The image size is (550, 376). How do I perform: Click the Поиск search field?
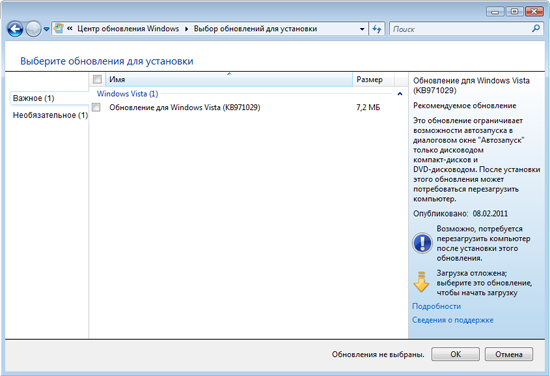(461, 29)
